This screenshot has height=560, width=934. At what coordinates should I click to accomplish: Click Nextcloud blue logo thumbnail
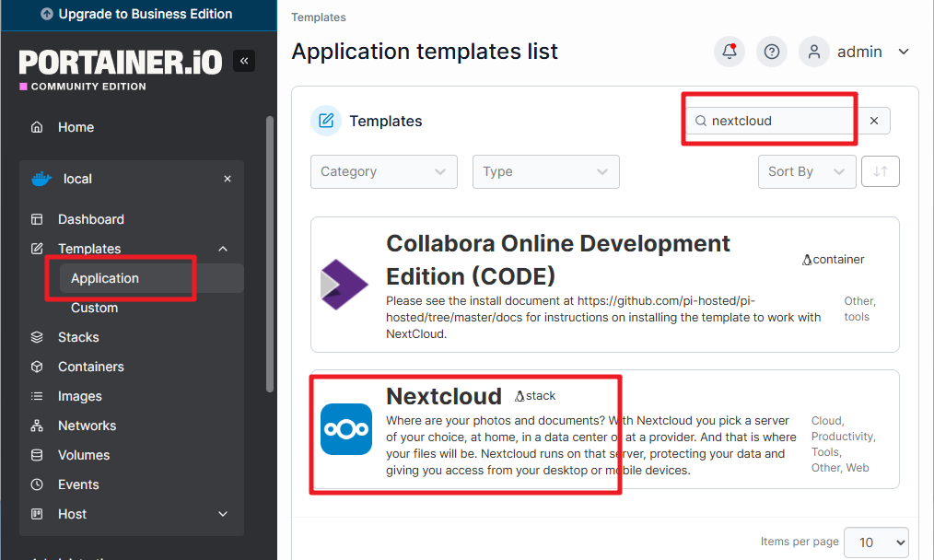click(346, 429)
